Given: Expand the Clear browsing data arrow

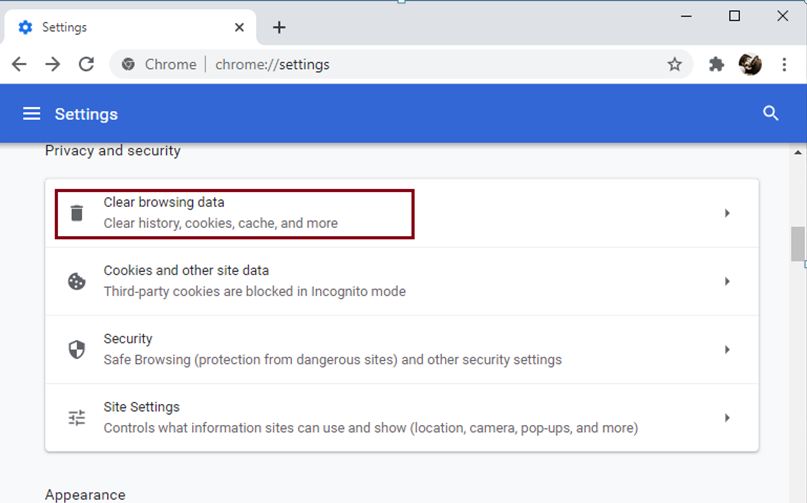Looking at the screenshot, I should pos(727,213).
